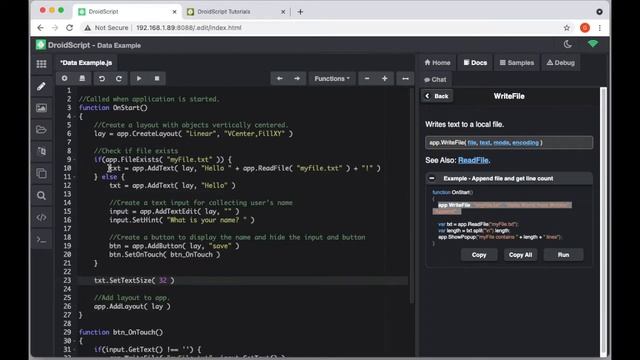This screenshot has height=360, width=640.
Task: Click the new file button in editor toolbar
Action: (x=64, y=78)
